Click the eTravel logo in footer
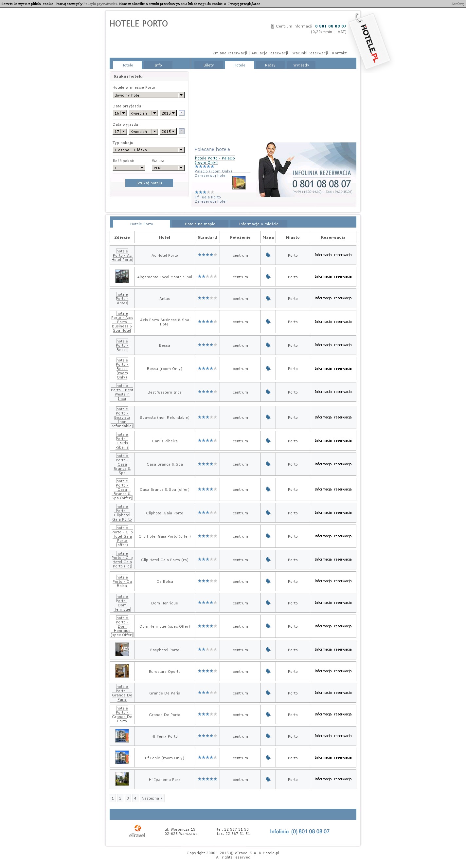Screen dimensions: 466x868 coord(137,831)
